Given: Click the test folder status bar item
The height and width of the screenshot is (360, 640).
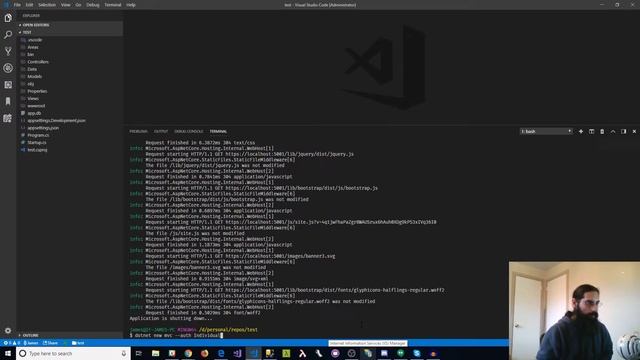Looking at the screenshot, I should (x=78, y=343).
